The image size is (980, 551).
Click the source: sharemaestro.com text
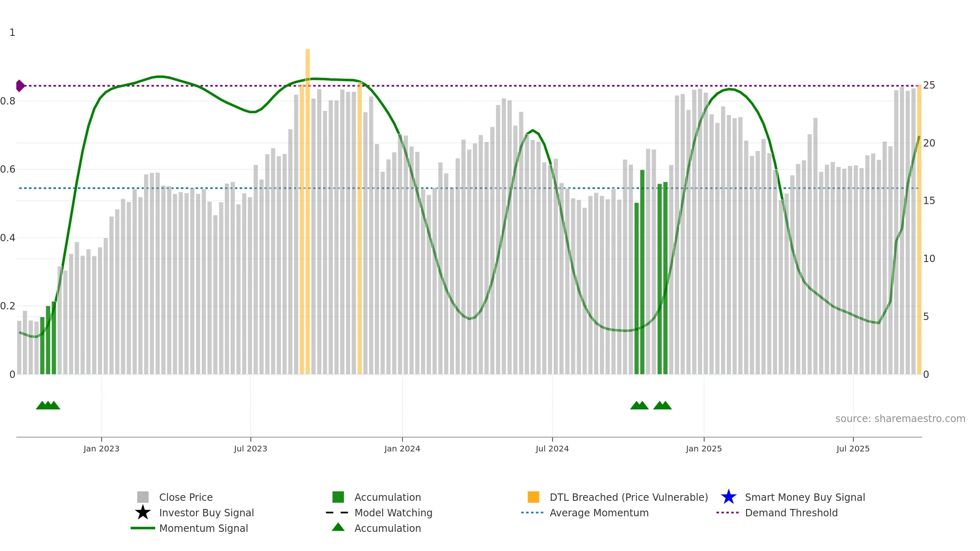pyautogui.click(x=900, y=418)
